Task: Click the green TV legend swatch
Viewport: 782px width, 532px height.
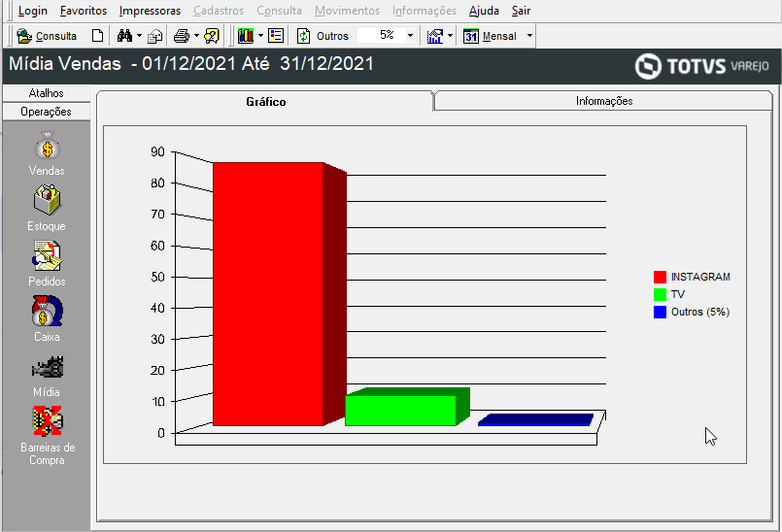Action: tap(660, 295)
